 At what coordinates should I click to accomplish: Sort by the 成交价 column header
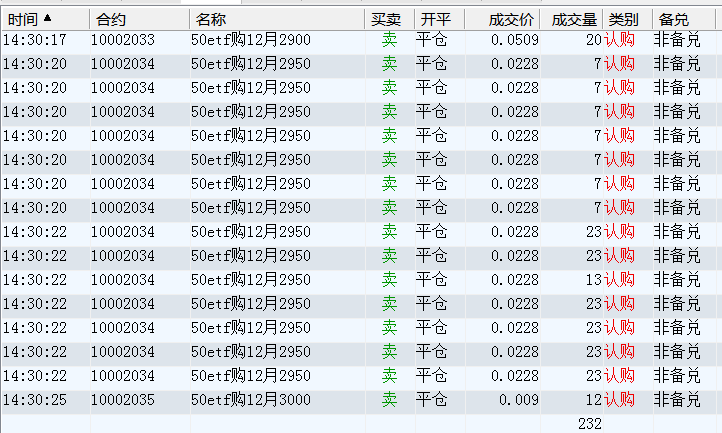pos(502,19)
